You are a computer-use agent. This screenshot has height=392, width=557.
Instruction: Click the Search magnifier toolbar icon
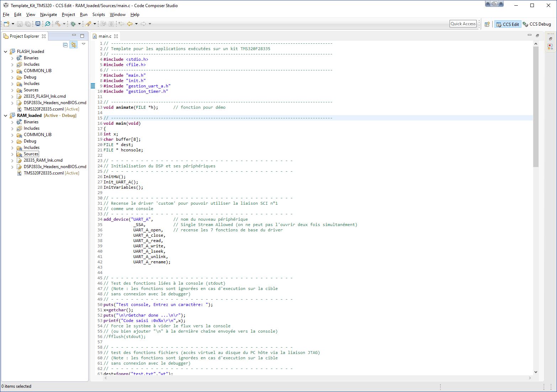[48, 24]
